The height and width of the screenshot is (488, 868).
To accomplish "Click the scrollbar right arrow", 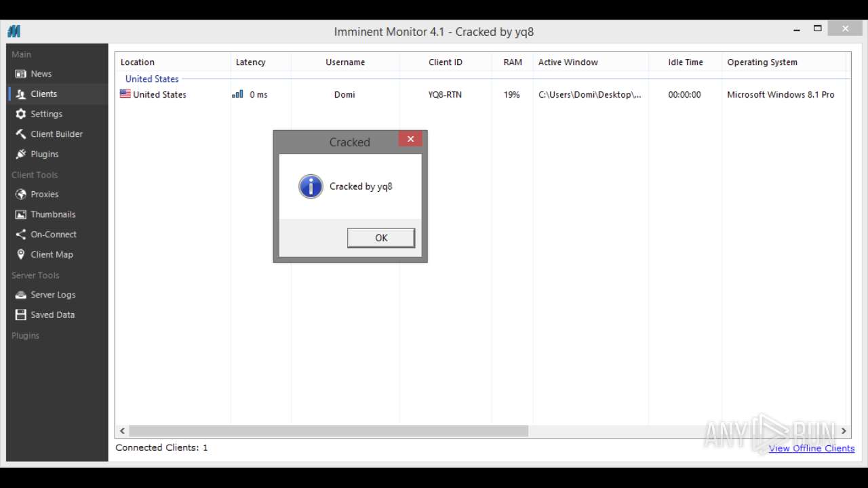I will coord(844,431).
